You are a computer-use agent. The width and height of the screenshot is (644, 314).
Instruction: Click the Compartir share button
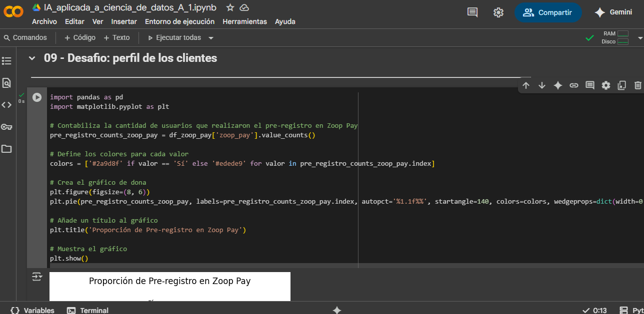pos(548,12)
